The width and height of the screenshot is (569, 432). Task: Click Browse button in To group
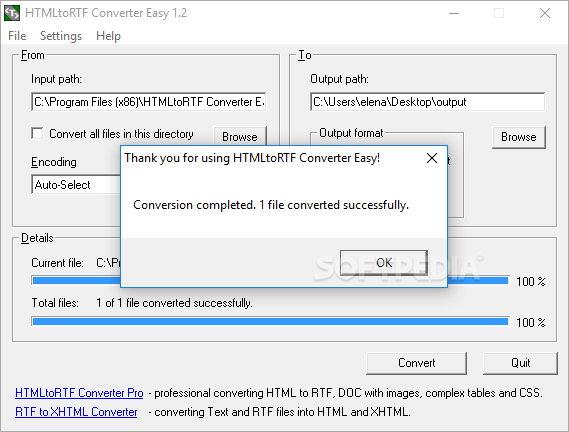click(x=519, y=137)
